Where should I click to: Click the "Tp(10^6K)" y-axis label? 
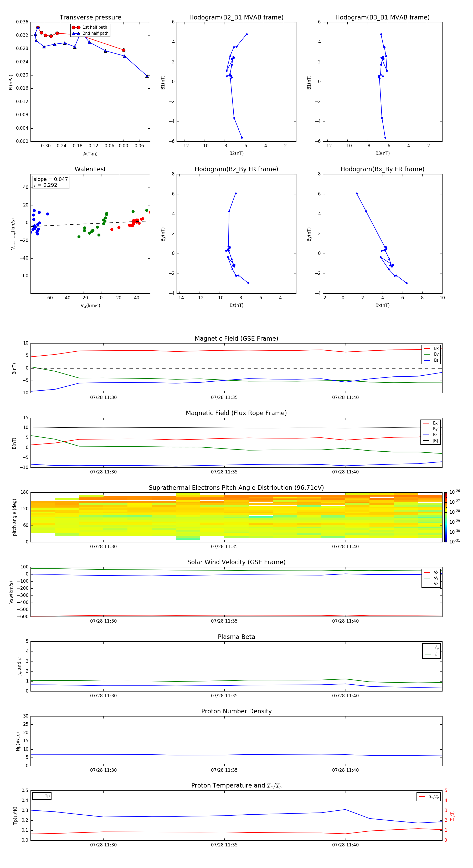(x=15, y=815)
